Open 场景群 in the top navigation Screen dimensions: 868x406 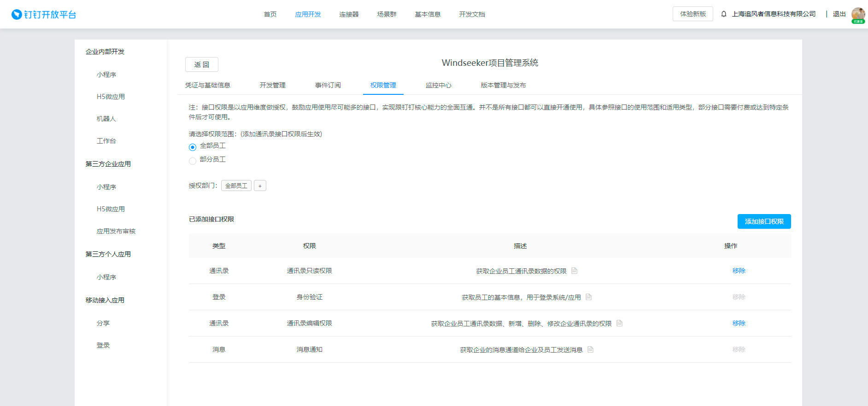[387, 14]
